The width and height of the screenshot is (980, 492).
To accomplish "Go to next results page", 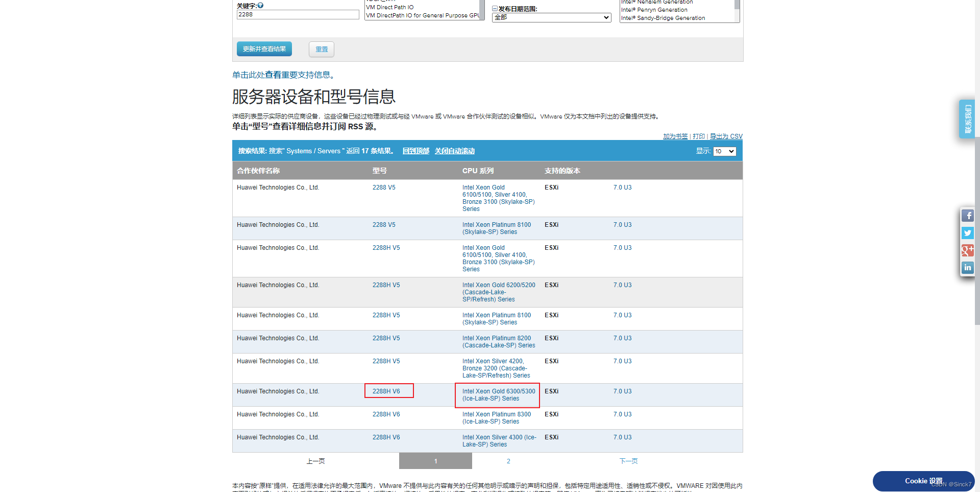I will [628, 461].
